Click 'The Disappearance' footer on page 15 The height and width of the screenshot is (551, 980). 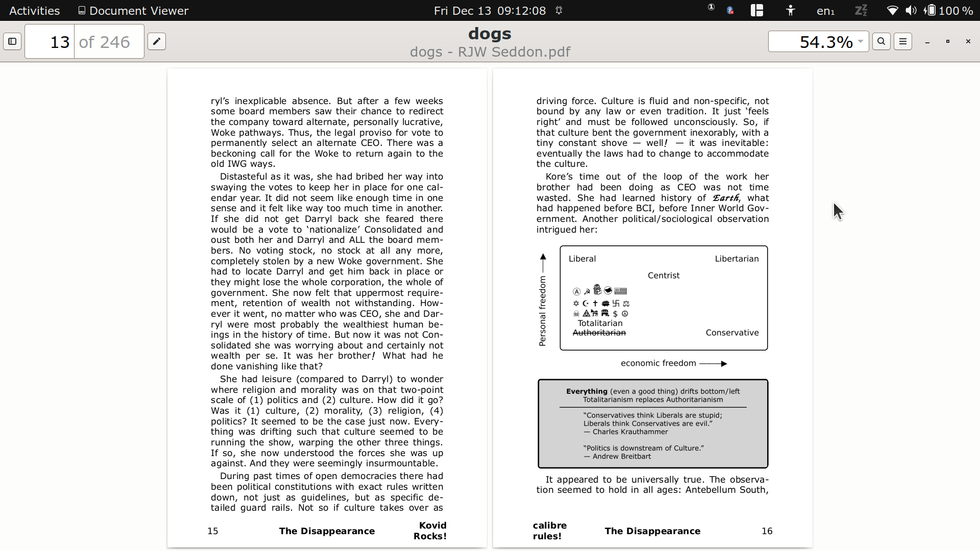point(327,531)
